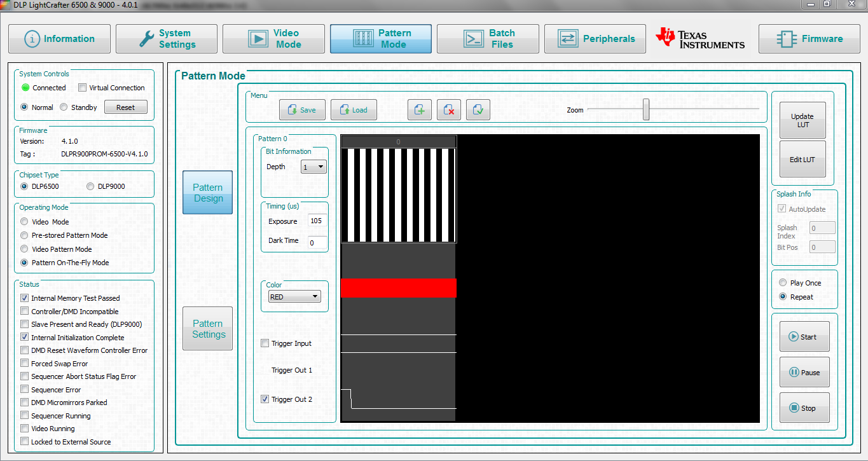Open the Pattern Settings section
The width and height of the screenshot is (868, 461).
point(208,329)
